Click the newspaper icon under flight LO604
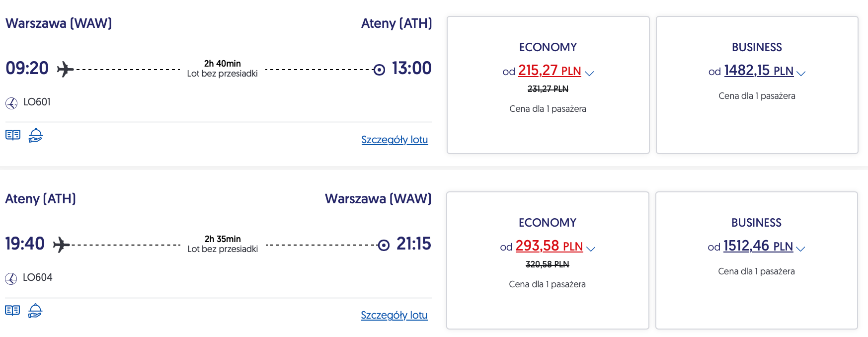 (12, 311)
